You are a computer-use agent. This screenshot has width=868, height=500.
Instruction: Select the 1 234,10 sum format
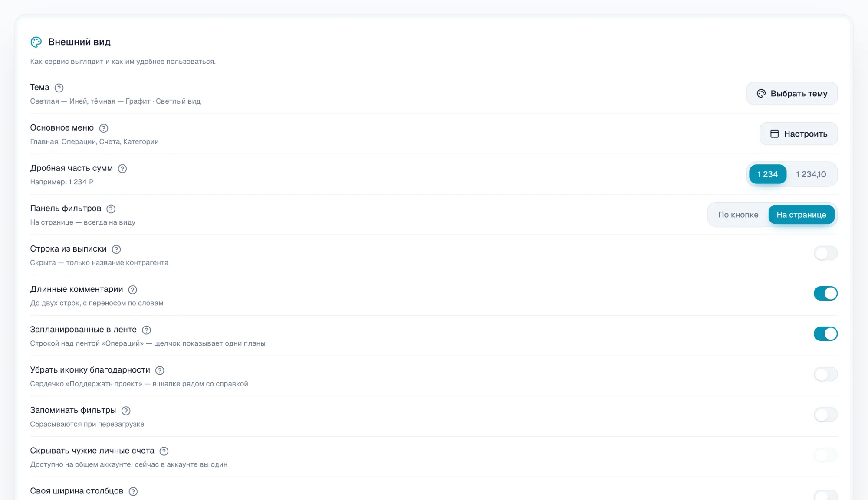pos(811,174)
